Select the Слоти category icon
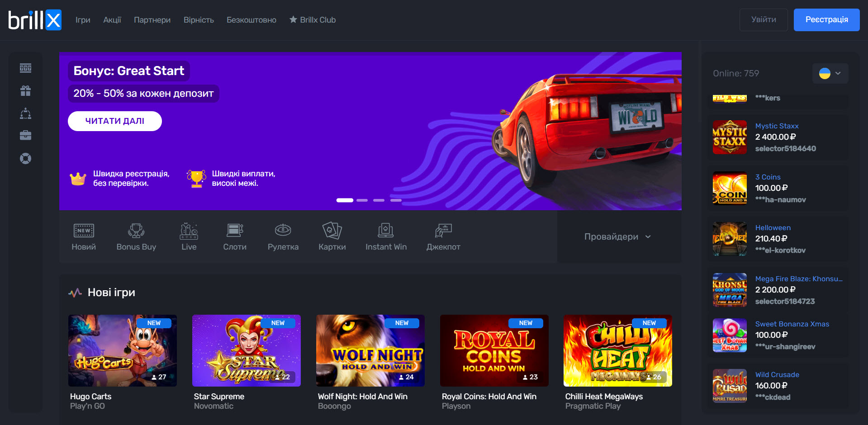The image size is (868, 425). tap(235, 231)
